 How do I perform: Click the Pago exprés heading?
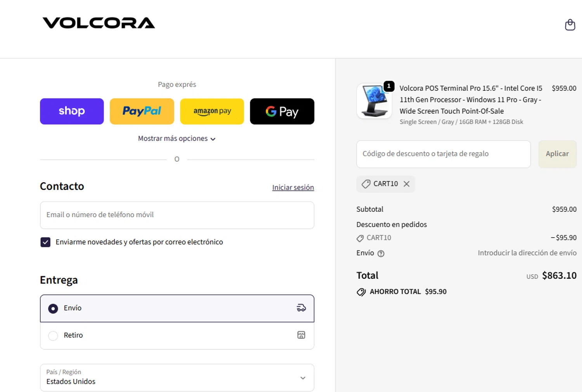[177, 85]
